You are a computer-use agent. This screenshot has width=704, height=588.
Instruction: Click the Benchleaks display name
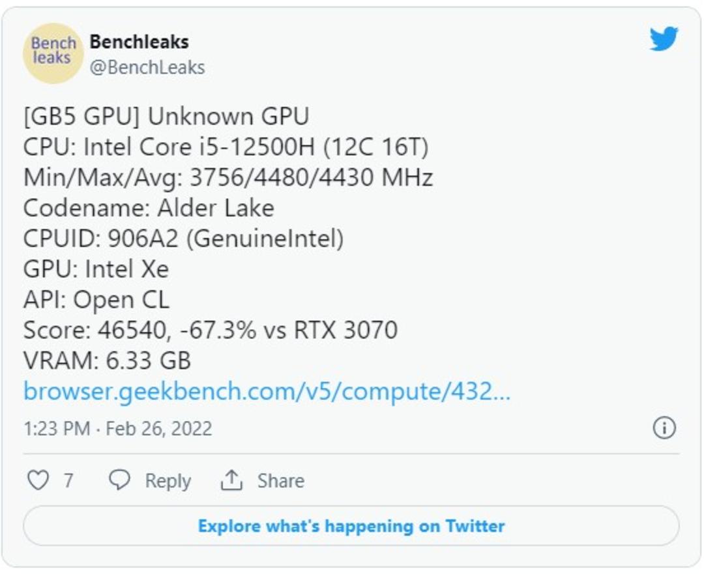pyautogui.click(x=139, y=42)
